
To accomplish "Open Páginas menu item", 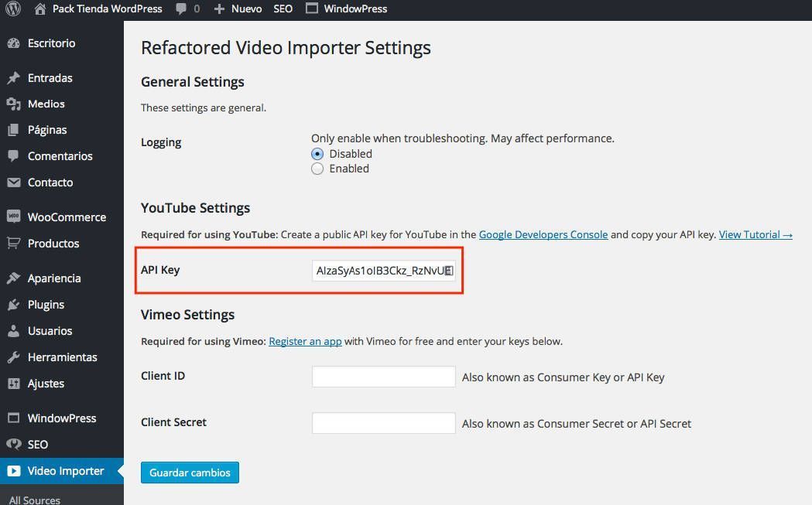I will [47, 130].
